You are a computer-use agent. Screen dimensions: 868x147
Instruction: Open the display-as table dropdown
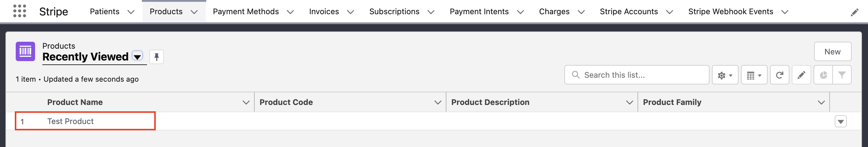pyautogui.click(x=754, y=75)
